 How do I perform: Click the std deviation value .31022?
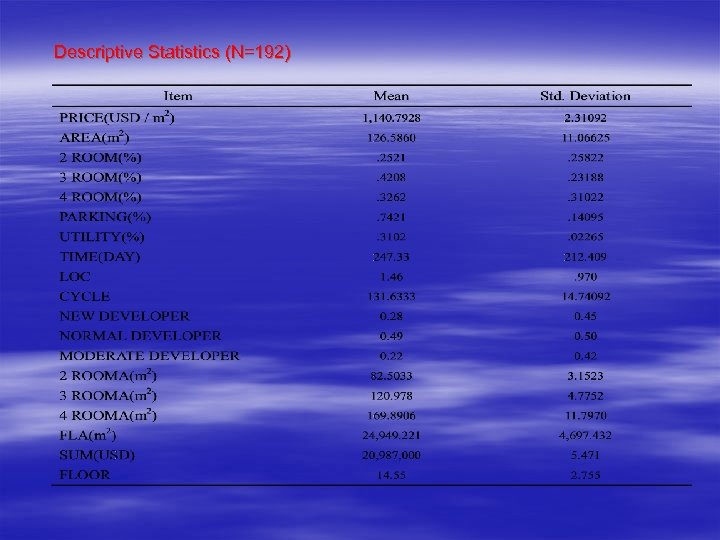coord(585,197)
